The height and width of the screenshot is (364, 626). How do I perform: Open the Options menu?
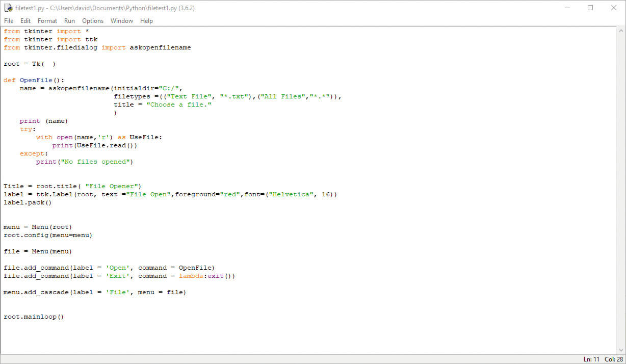tap(92, 21)
